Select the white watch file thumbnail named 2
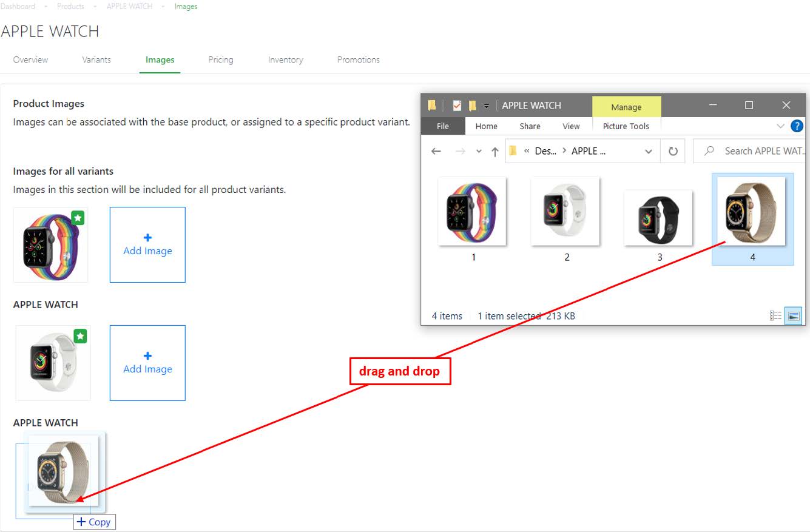810x532 pixels. tap(565, 211)
